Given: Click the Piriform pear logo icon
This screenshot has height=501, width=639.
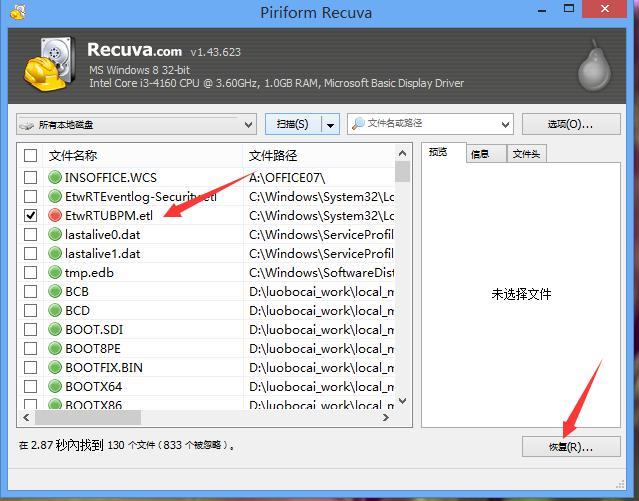Looking at the screenshot, I should click(x=593, y=64).
